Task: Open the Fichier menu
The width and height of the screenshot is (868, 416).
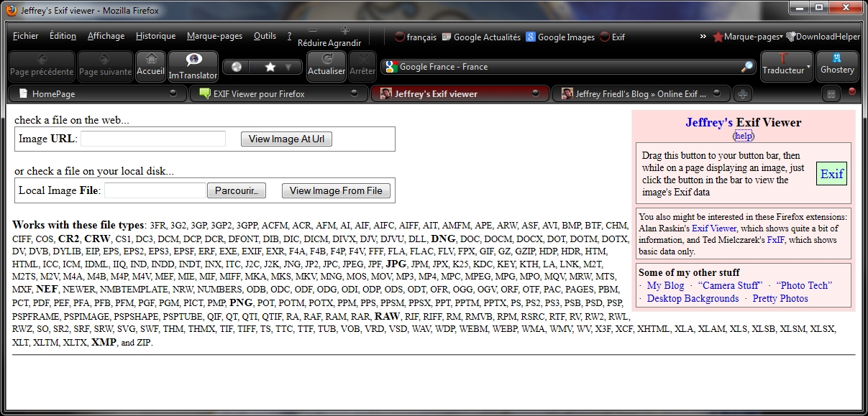Action: pos(26,36)
